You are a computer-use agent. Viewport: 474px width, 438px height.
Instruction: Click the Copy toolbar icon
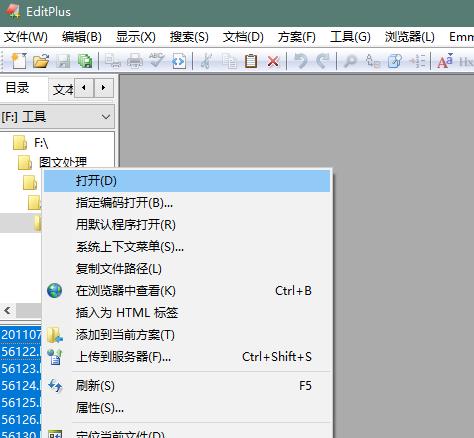(x=229, y=61)
